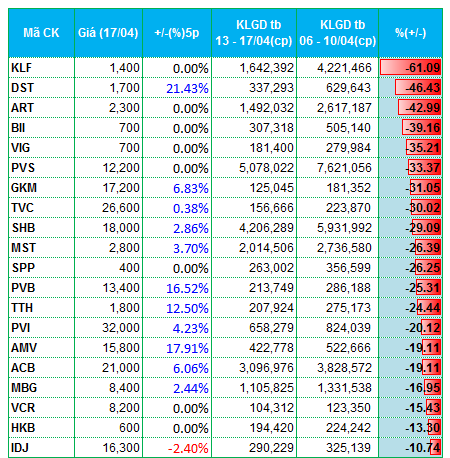This screenshot has width=450, height=458.
Task: Click the KLGD tb 06 - 10/04(cp) header
Action: pos(337,33)
